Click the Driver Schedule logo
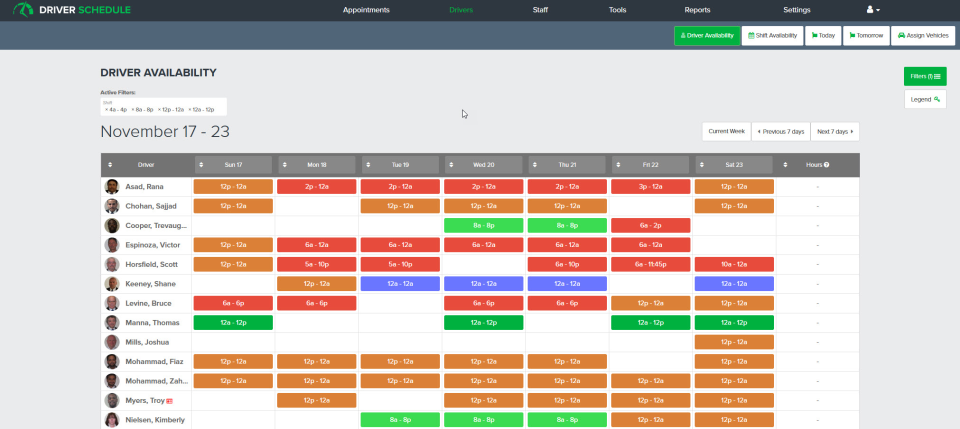960x429 pixels. coord(72,10)
